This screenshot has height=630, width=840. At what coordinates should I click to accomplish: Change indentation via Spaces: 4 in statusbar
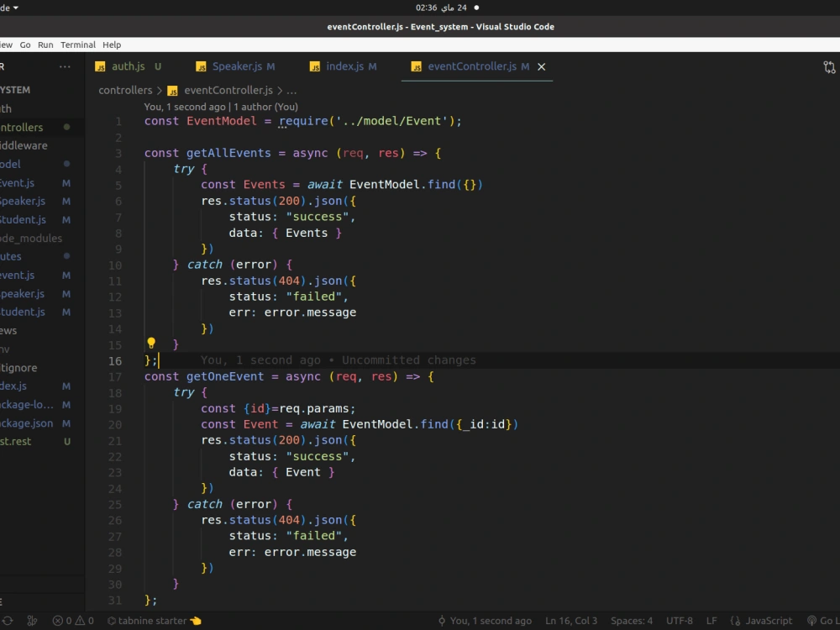click(x=631, y=621)
